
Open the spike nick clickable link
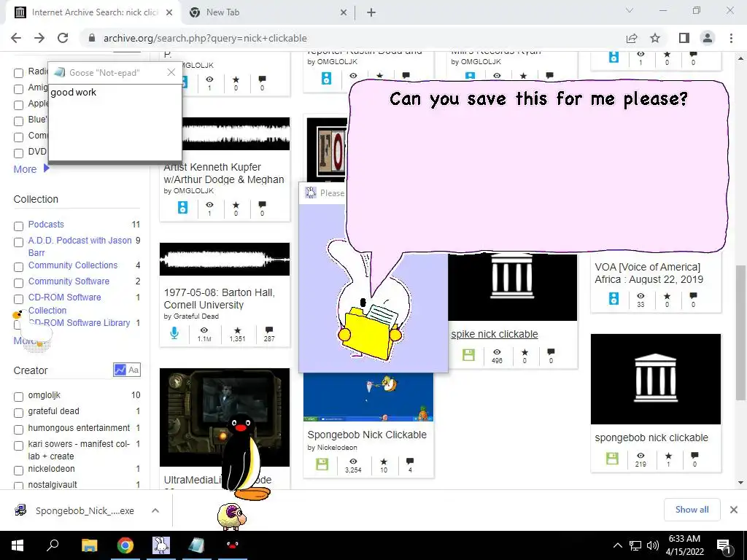pyautogui.click(x=495, y=334)
